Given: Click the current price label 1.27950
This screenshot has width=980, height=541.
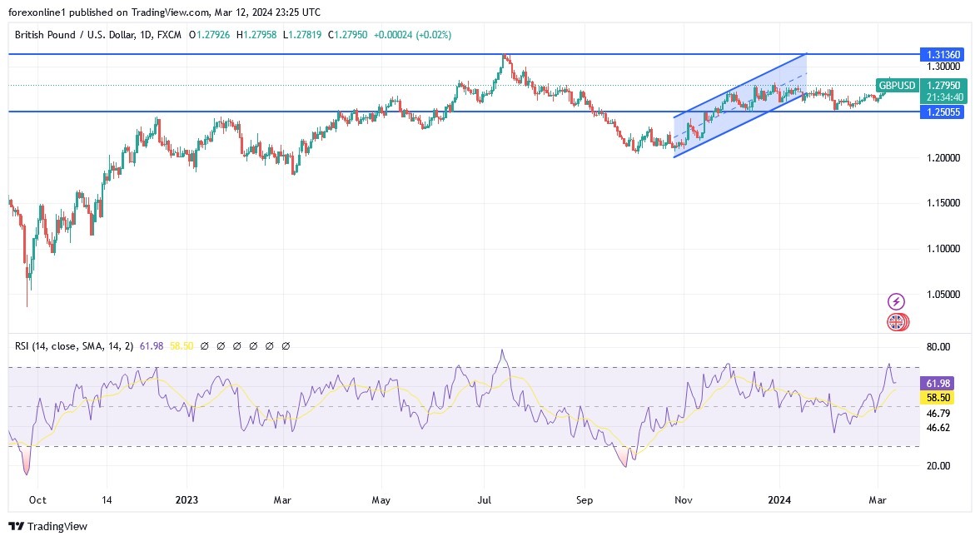Looking at the screenshot, I should 943,86.
